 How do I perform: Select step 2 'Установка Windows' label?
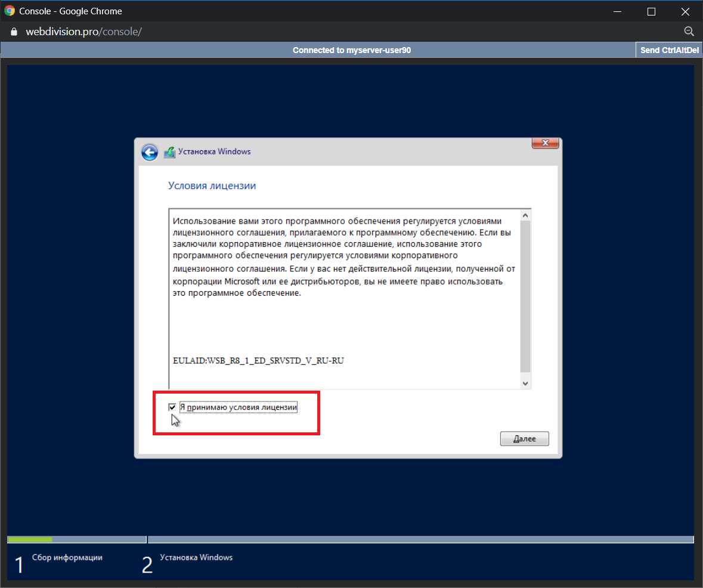point(196,558)
